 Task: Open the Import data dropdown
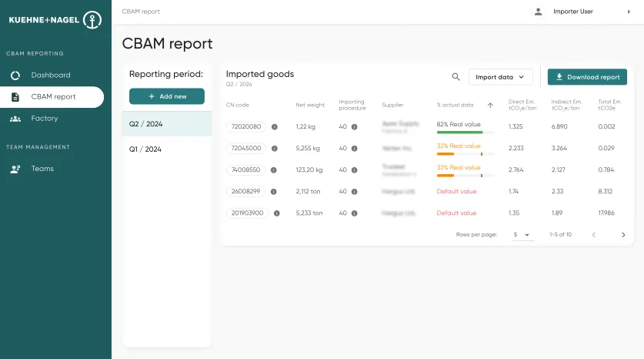coord(500,77)
